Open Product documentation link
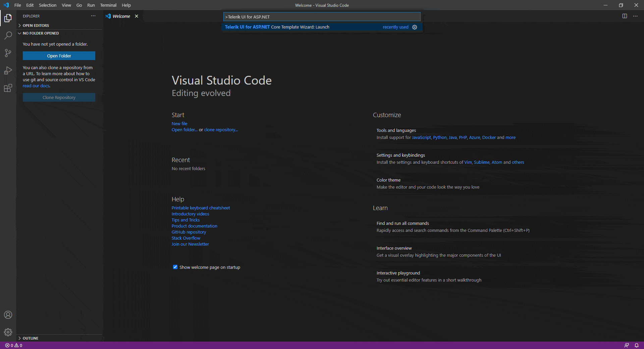This screenshot has height=349, width=644. 194,226
